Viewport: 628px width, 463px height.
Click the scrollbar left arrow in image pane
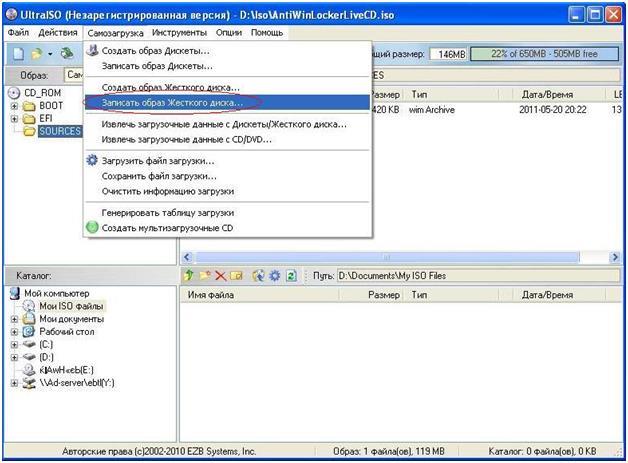tap(187, 257)
